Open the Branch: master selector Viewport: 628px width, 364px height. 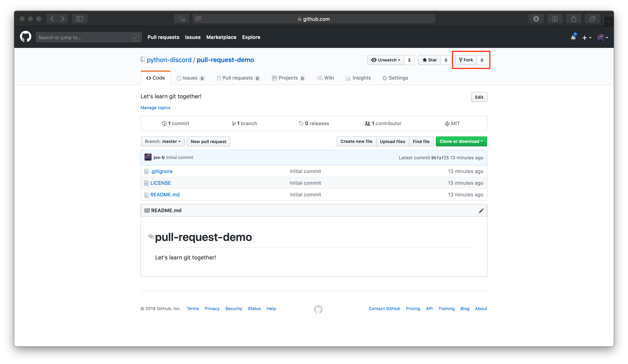tap(162, 141)
